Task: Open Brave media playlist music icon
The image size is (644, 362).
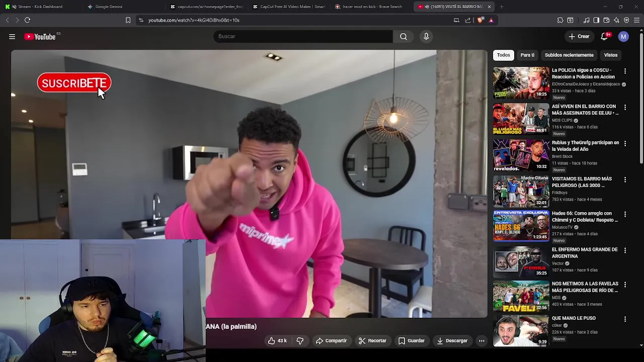Action: [x=587, y=20]
